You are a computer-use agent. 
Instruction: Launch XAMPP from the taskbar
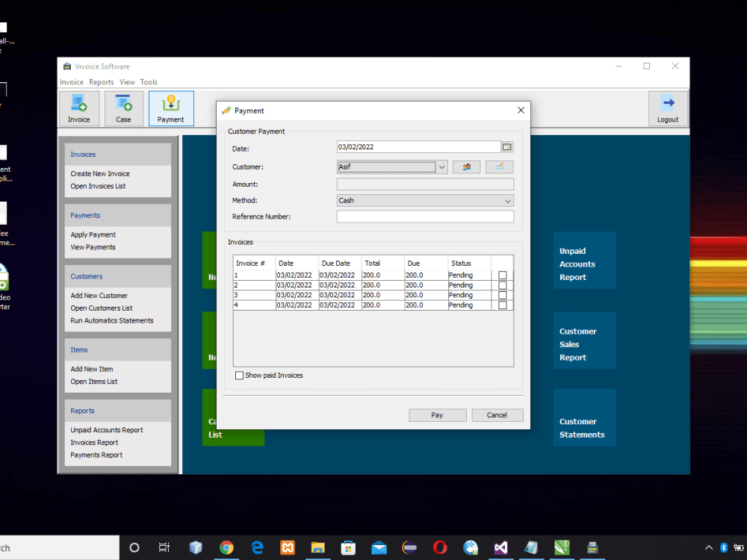click(x=287, y=547)
